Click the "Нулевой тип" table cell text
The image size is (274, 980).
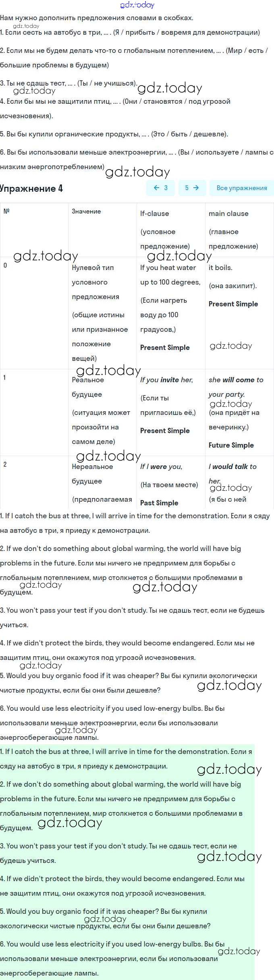[x=93, y=268]
